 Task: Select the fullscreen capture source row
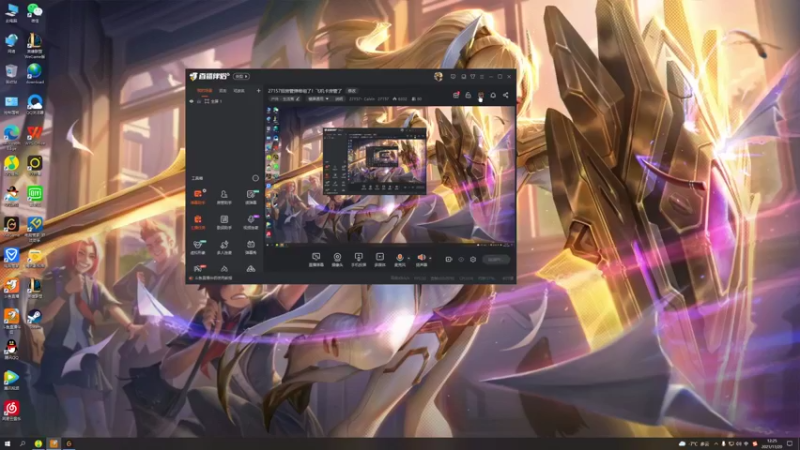point(224,101)
